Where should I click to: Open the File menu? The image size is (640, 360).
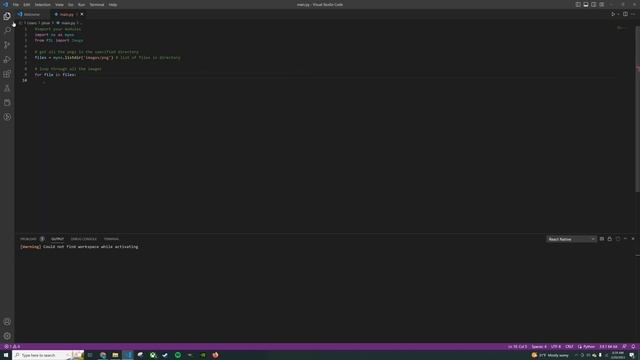pyautogui.click(x=16, y=4)
